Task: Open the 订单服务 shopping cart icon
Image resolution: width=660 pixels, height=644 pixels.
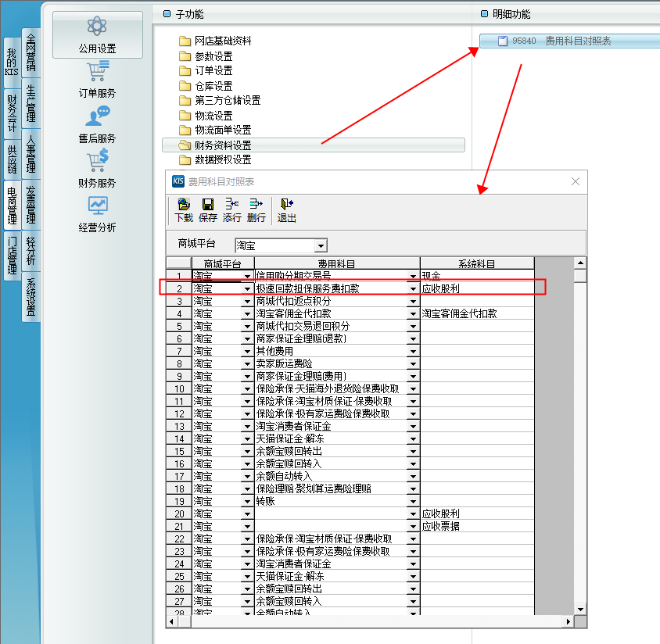Action: [x=98, y=70]
